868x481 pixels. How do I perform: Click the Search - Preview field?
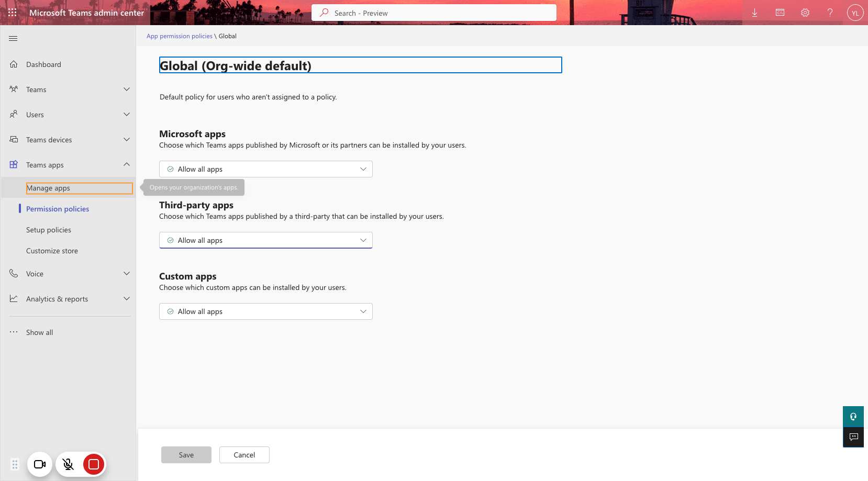434,13
